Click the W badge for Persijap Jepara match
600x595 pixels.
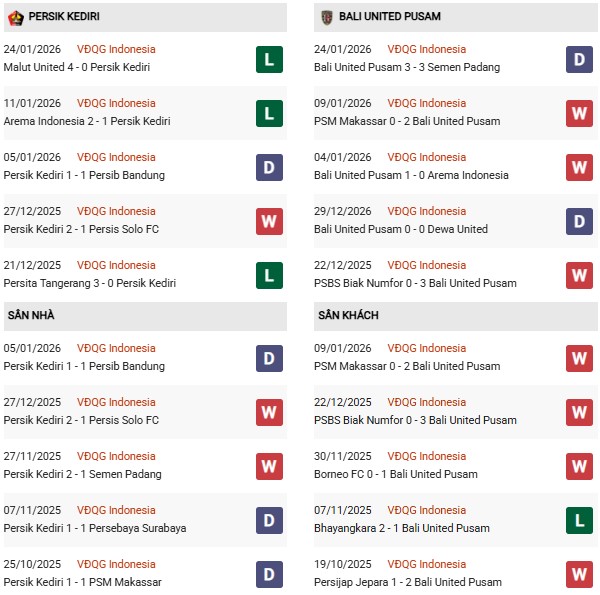(x=580, y=574)
